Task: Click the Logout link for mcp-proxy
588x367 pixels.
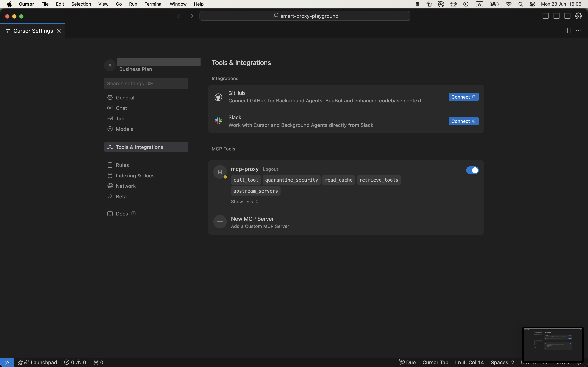Action: [x=270, y=169]
